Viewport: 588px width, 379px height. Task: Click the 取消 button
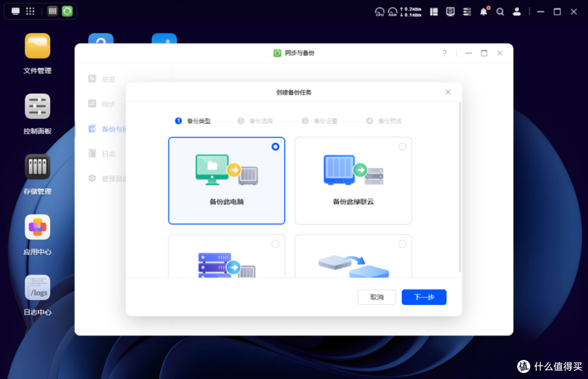[377, 297]
